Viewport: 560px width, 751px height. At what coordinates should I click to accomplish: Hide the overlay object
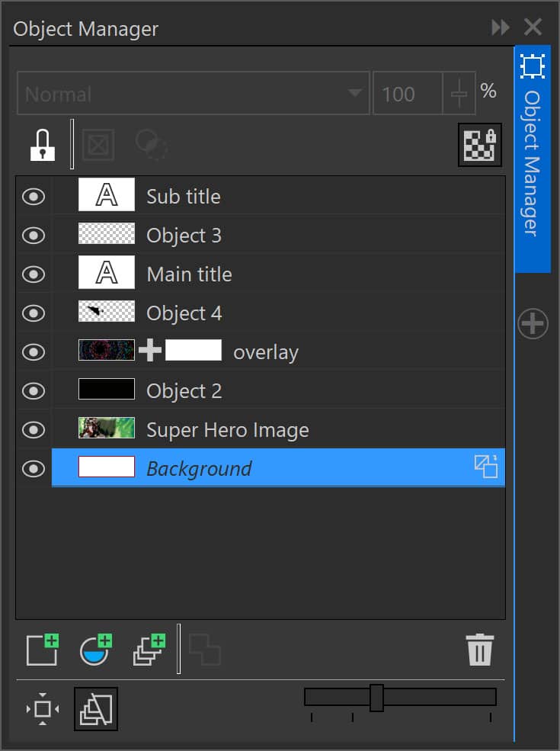pos(34,352)
